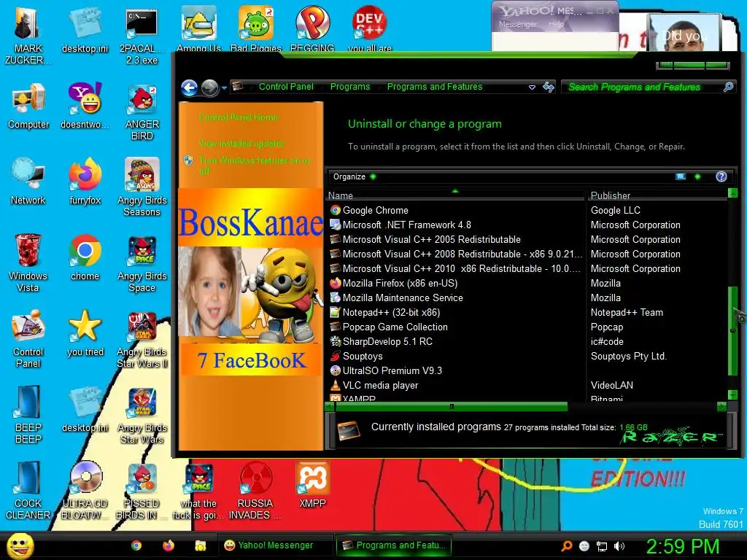The width and height of the screenshot is (747, 560).
Task: Launch Angry Birds Star Wars II shortcut
Action: 142,340
